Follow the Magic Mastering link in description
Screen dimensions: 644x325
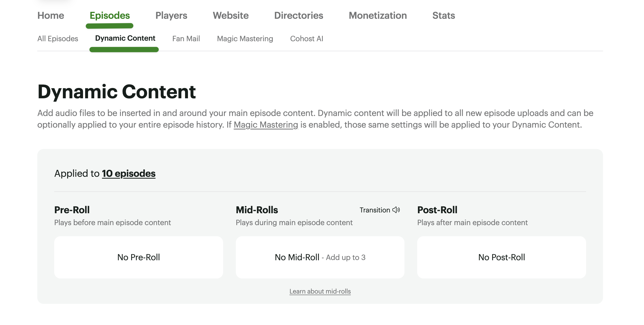pyautogui.click(x=266, y=125)
